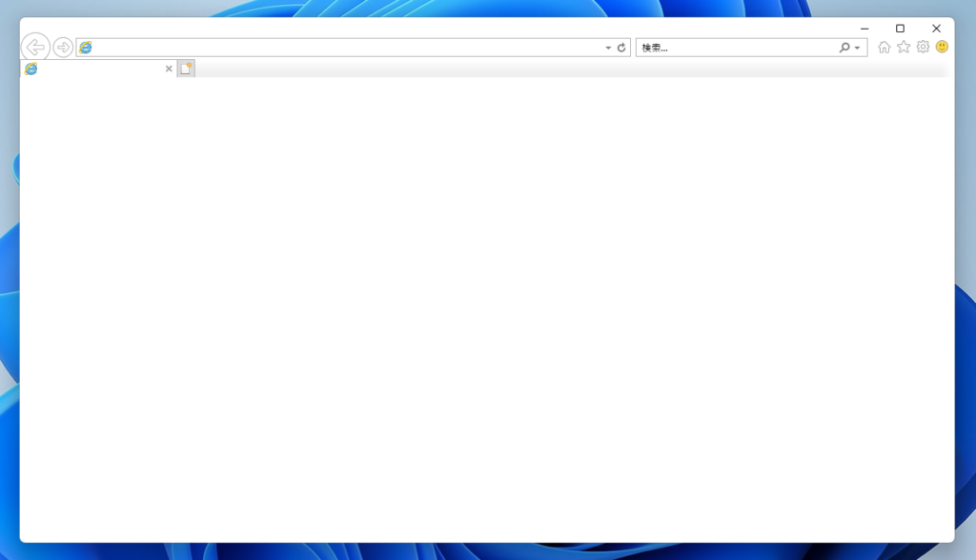
Task: Click the Internet Explorer icon in address bar
Action: pos(86,48)
